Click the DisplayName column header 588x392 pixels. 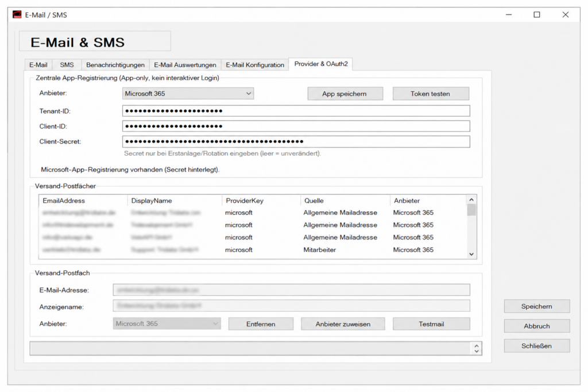tap(175, 200)
